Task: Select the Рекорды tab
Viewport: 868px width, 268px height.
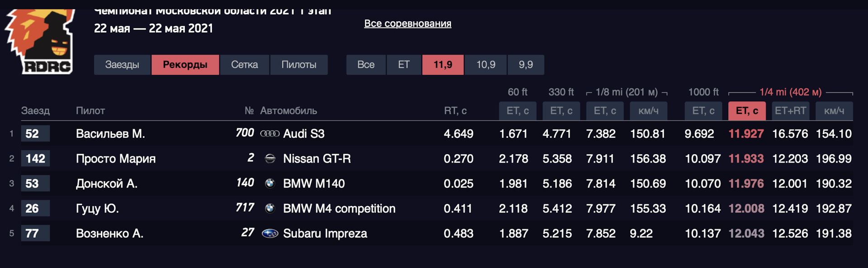Action: [x=185, y=65]
